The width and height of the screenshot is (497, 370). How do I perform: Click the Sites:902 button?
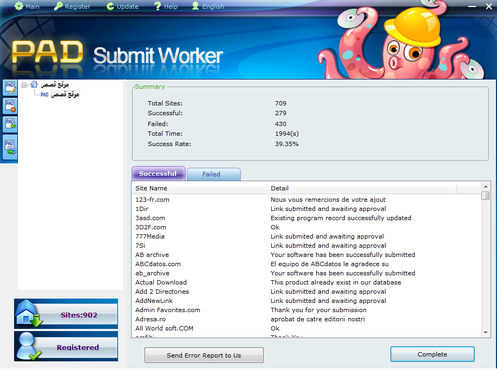(x=66, y=314)
